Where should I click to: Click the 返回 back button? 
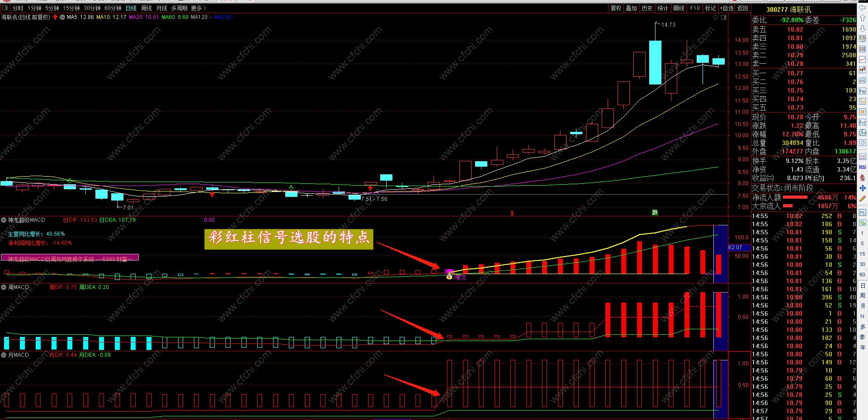point(743,8)
